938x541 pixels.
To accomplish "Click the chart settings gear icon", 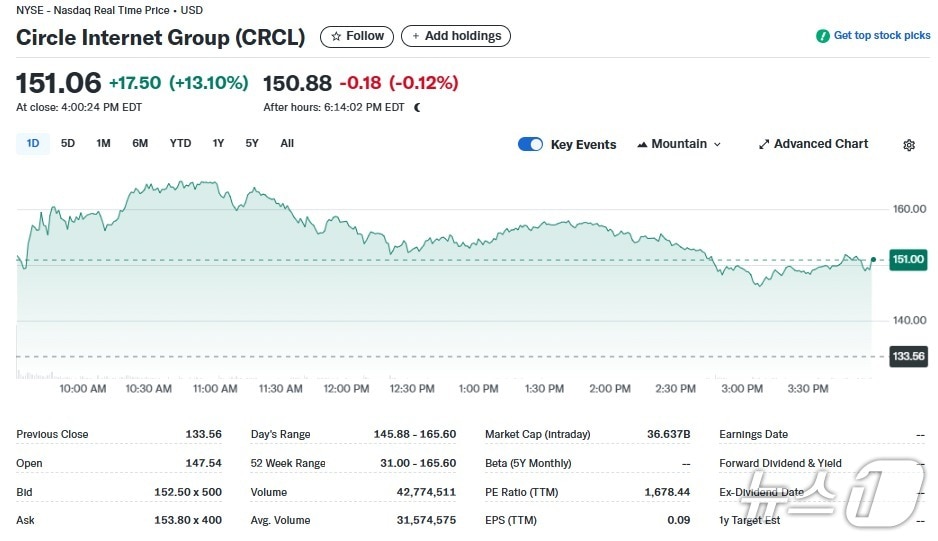I will 908,145.
